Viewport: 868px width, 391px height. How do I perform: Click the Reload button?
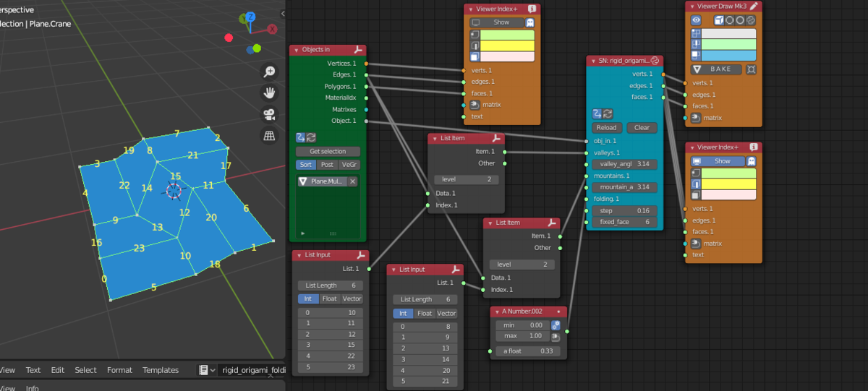click(x=606, y=127)
